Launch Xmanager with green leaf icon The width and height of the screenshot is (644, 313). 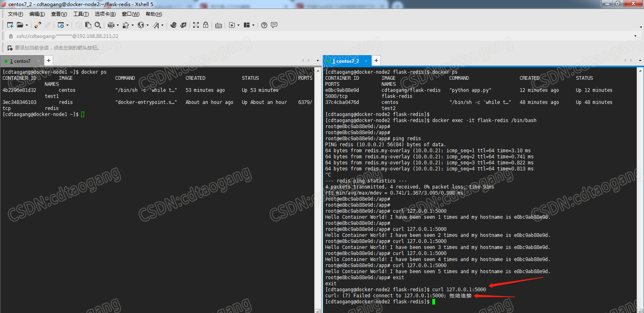[x=183, y=25]
